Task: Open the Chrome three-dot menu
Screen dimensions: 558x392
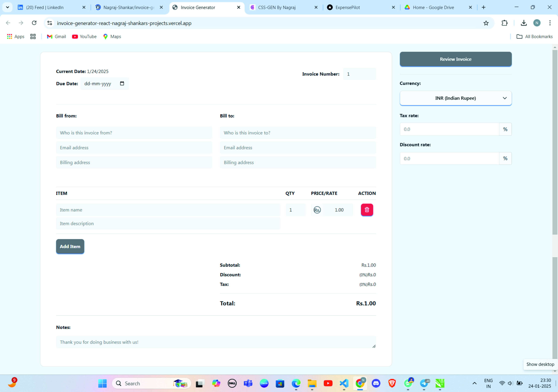Action: (x=550, y=23)
